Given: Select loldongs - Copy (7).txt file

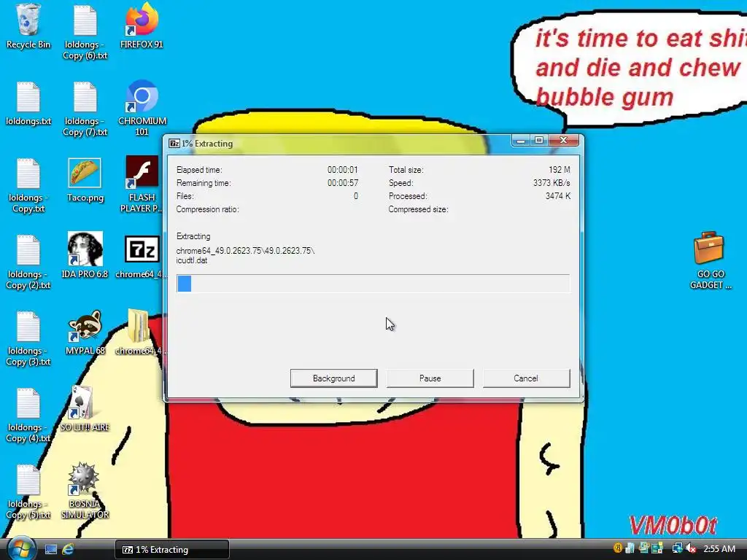Looking at the screenshot, I should point(85,109).
